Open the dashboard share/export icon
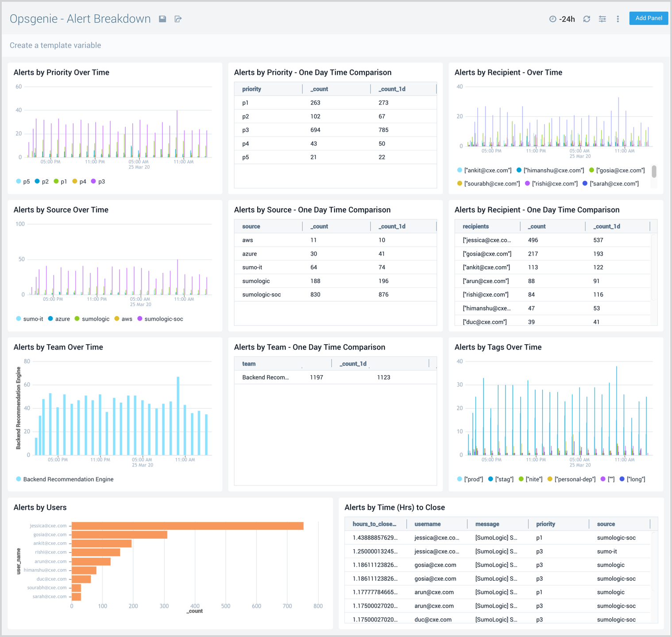Viewport: 672px width, 637px height. 178,19
